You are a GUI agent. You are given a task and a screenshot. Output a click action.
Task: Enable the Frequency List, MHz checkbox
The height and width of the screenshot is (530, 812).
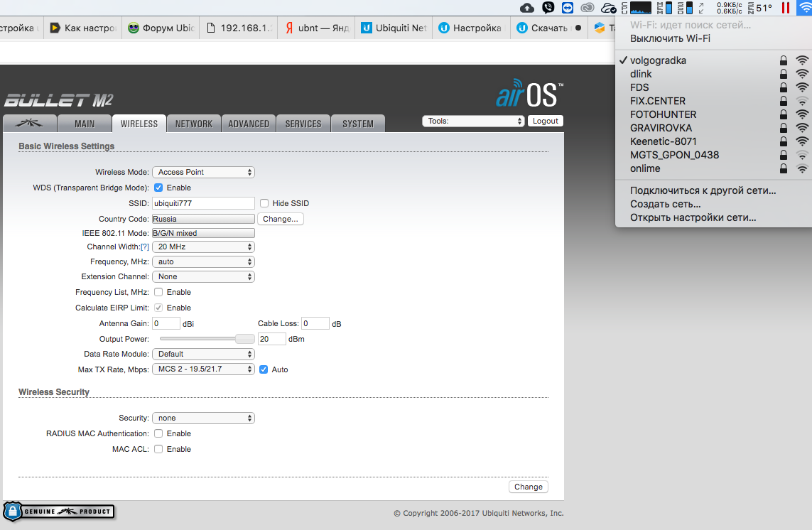158,292
